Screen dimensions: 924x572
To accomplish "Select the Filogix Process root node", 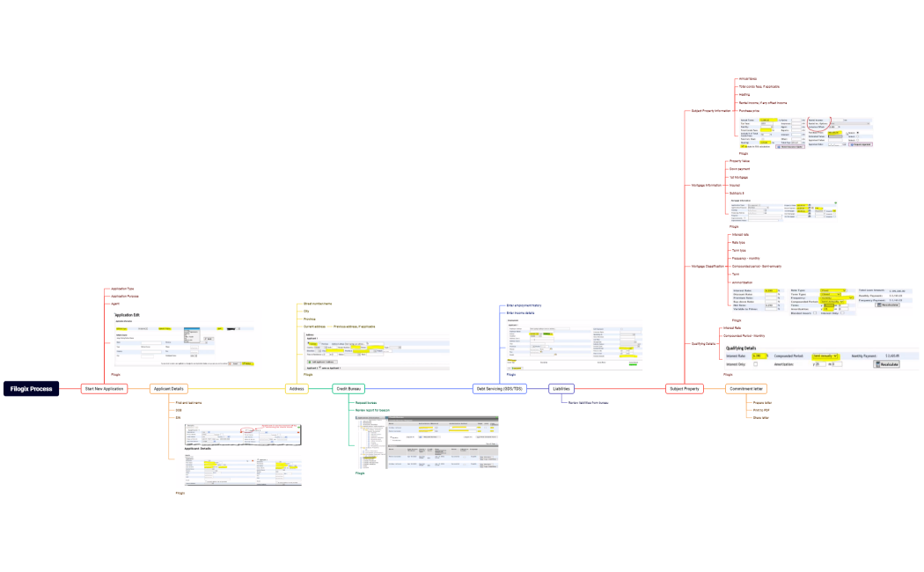I will [x=31, y=388].
